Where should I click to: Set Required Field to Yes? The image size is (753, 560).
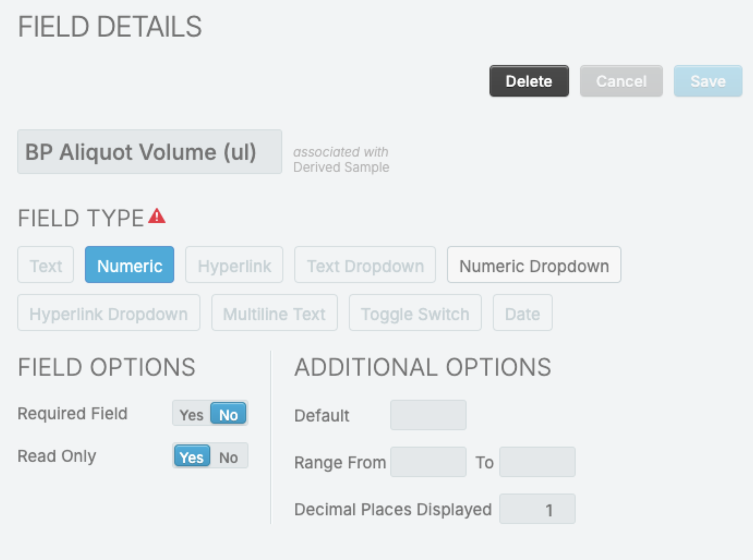(192, 414)
